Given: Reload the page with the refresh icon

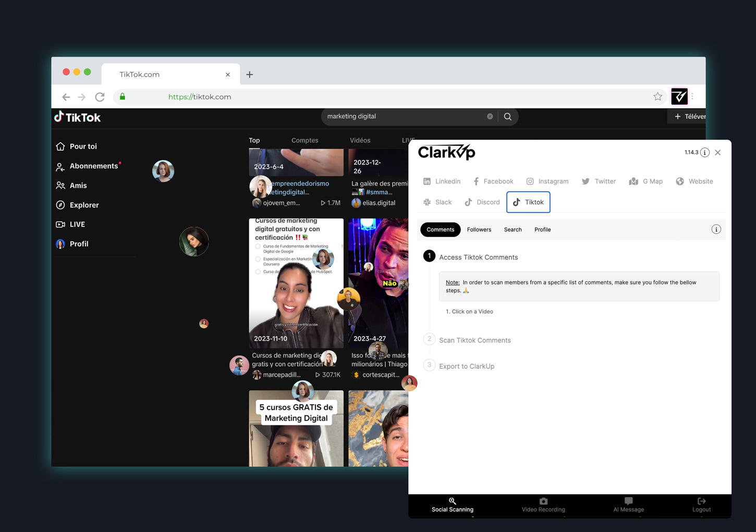Looking at the screenshot, I should [x=100, y=97].
